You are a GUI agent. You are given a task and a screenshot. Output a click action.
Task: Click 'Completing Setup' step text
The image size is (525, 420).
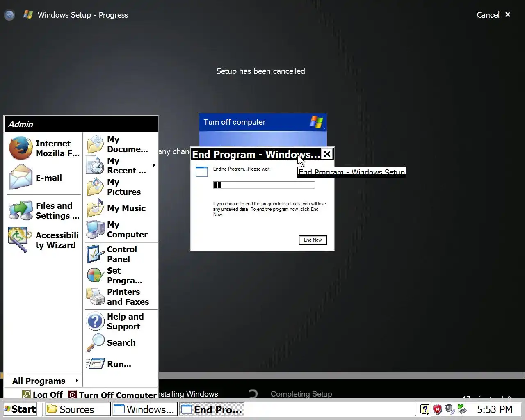point(301,394)
